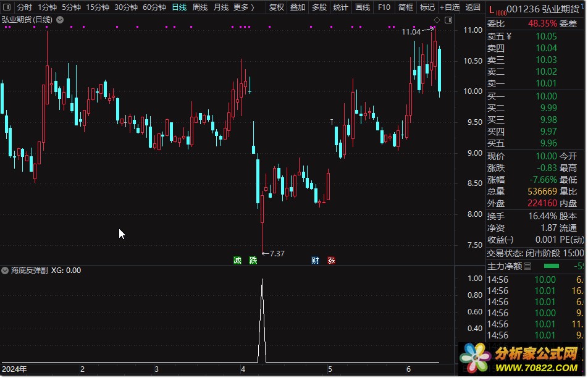Image resolution: width=588 pixels, height=378 pixels.
Task: Click the 减 event marker
Action: [237, 260]
